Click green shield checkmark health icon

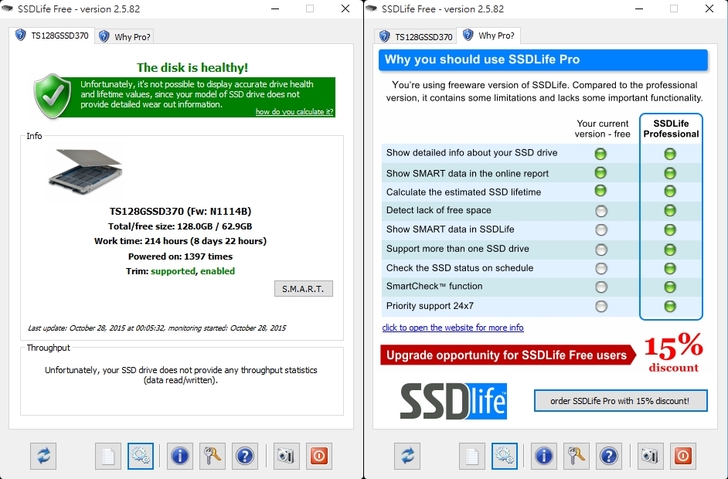pos(52,96)
